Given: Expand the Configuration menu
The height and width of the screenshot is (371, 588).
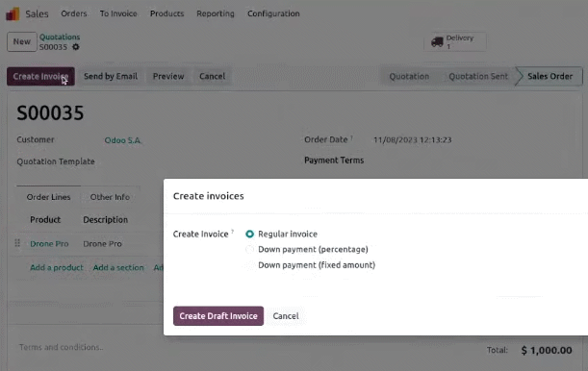Looking at the screenshot, I should (x=273, y=13).
